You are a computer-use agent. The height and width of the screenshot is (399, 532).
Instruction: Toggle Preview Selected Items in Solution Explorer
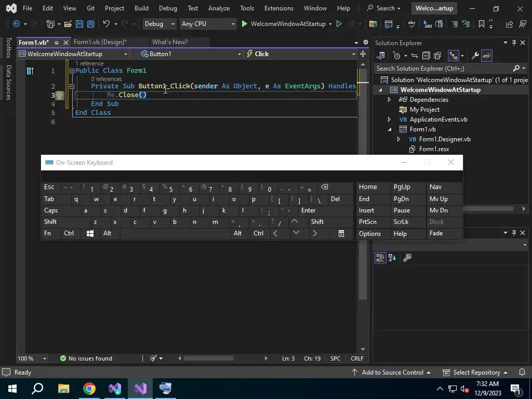point(486,55)
